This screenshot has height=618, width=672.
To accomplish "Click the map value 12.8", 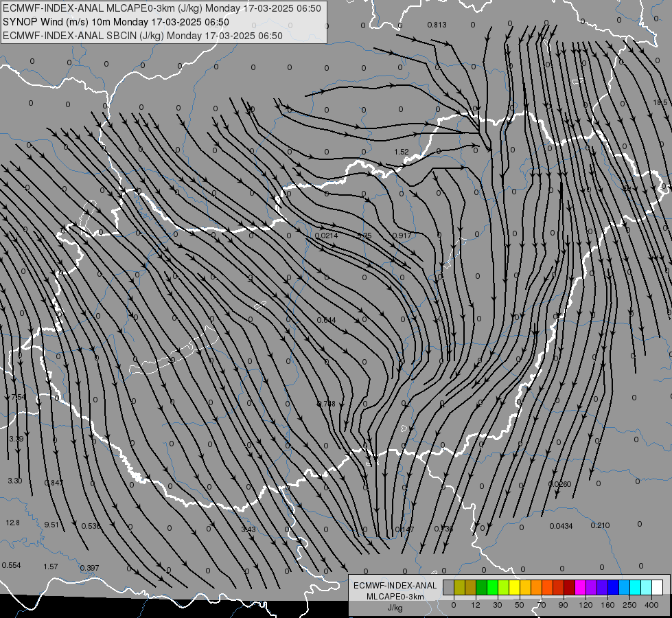I will pyautogui.click(x=13, y=523).
